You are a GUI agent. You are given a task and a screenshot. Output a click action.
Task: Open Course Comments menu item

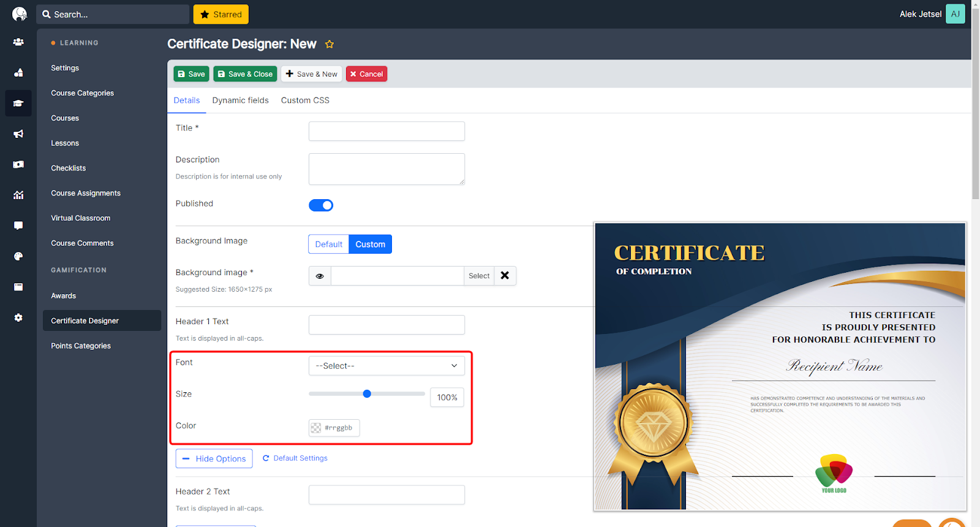point(83,243)
